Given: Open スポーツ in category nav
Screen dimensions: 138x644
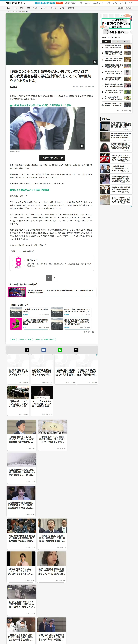Looking at the screenshot, I should (x=53, y=8).
